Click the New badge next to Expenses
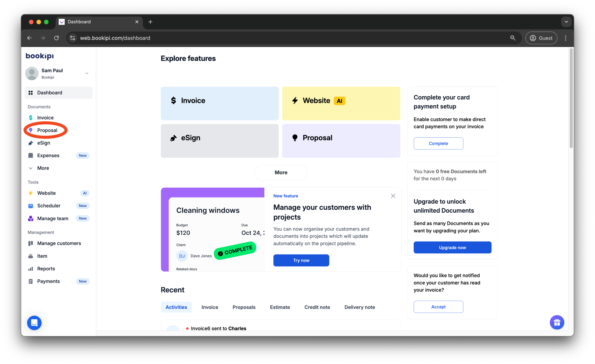Viewport: 595px width, 364px height. pyautogui.click(x=83, y=155)
